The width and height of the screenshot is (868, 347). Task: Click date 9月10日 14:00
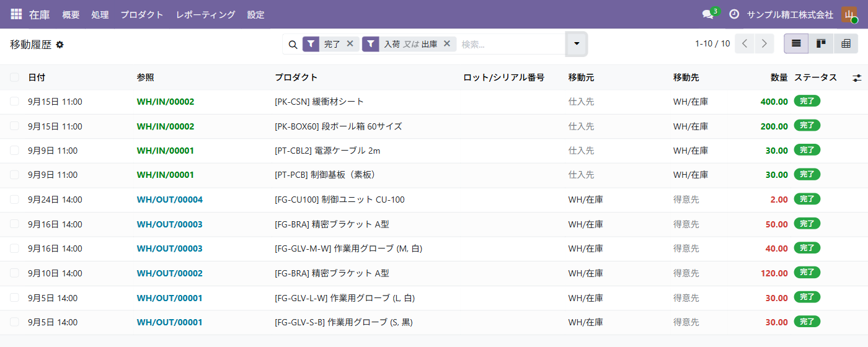click(x=55, y=273)
